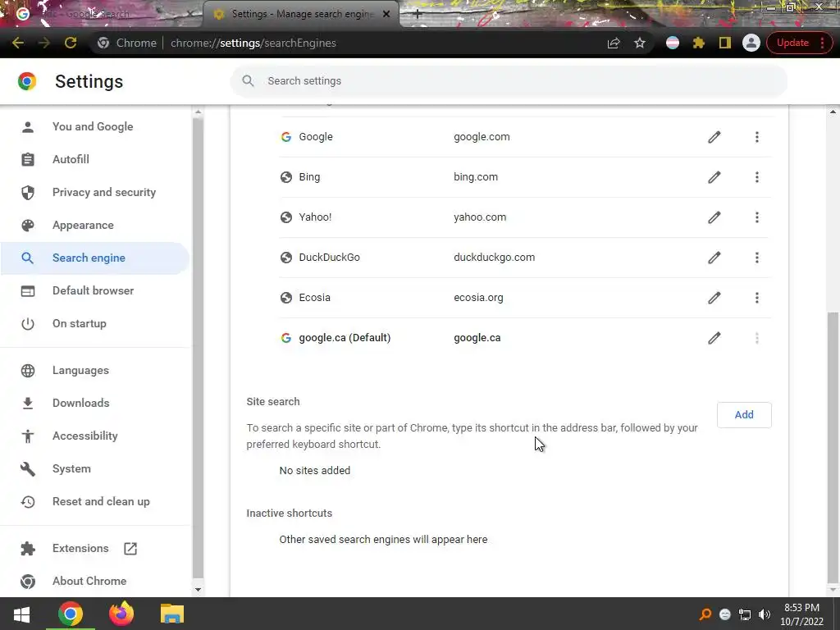Edit the google.ca default engine entry
The width and height of the screenshot is (840, 630).
[x=714, y=338]
